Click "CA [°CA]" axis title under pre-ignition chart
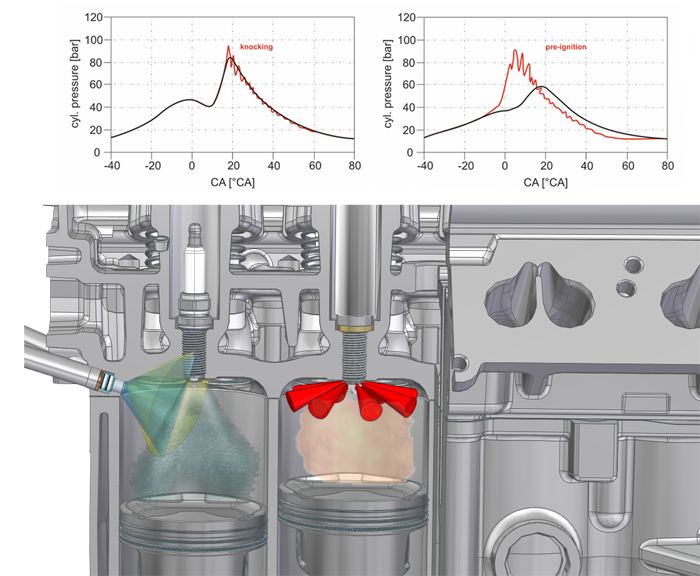Viewport: 700px width, 576px height. (x=546, y=183)
